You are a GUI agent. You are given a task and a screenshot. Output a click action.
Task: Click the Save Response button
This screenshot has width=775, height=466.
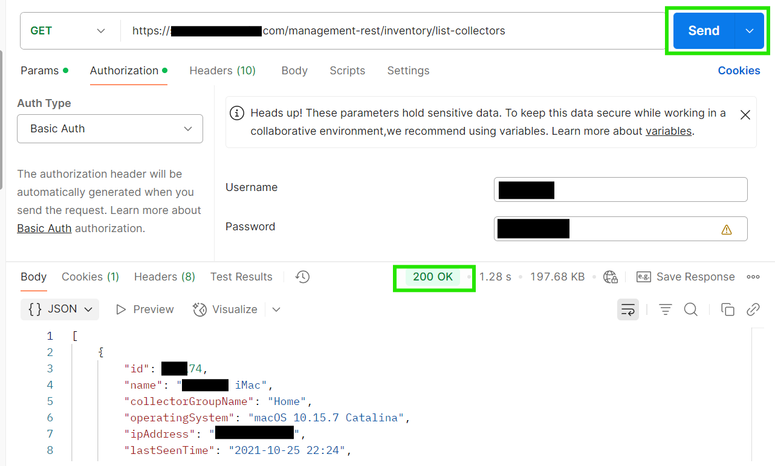click(x=685, y=277)
